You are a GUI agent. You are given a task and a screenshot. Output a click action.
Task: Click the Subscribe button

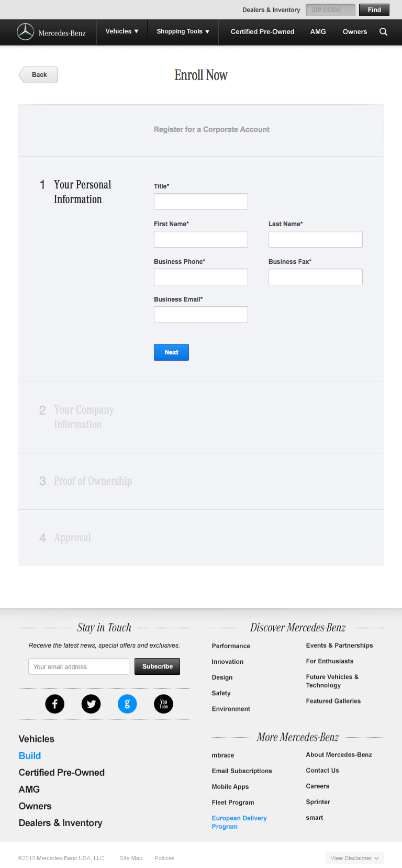click(157, 666)
